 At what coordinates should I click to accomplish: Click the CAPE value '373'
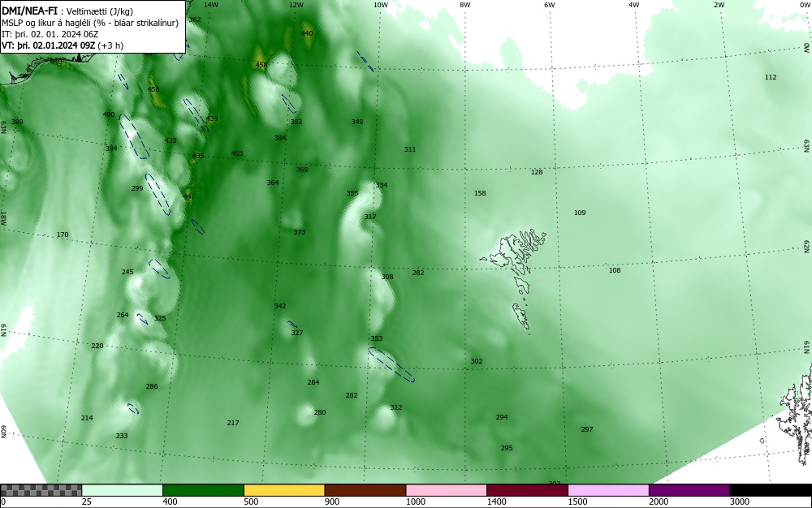300,232
